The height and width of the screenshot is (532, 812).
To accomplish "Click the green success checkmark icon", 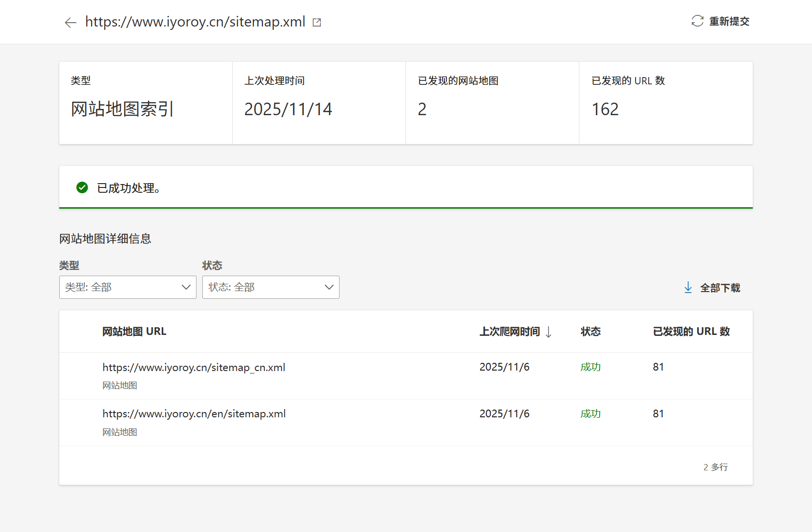I will pos(83,187).
